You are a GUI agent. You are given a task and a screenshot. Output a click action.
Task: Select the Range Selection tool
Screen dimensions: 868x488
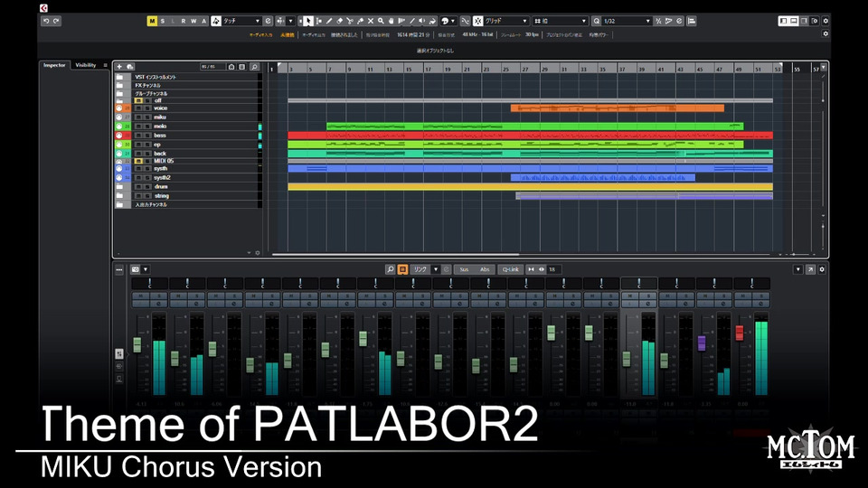[319, 21]
